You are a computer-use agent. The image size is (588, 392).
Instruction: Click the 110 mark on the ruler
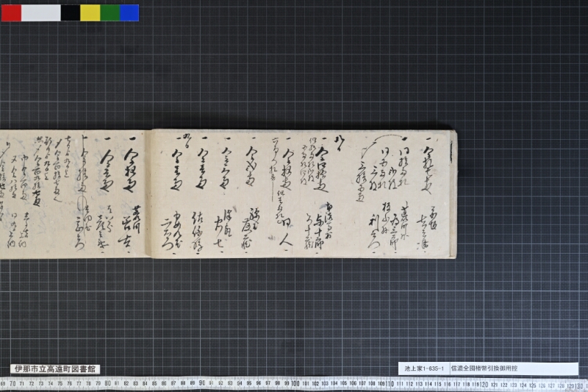click(390, 384)
